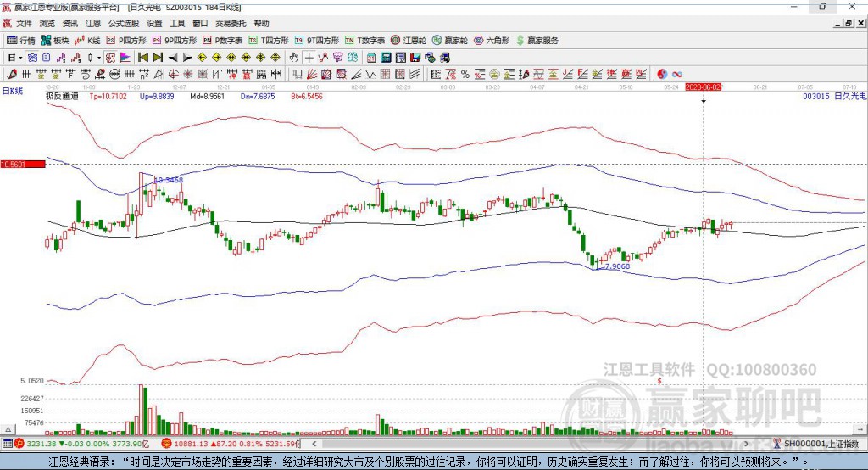Image resolution: width=868 pixels, height=470 pixels.
Task: Open 资讯 menu
Action: 70,23
